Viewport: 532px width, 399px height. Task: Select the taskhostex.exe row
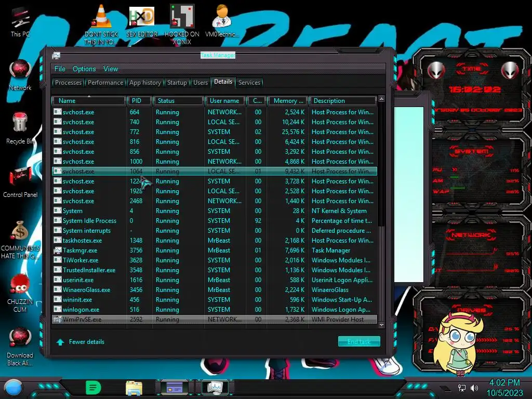click(x=215, y=241)
